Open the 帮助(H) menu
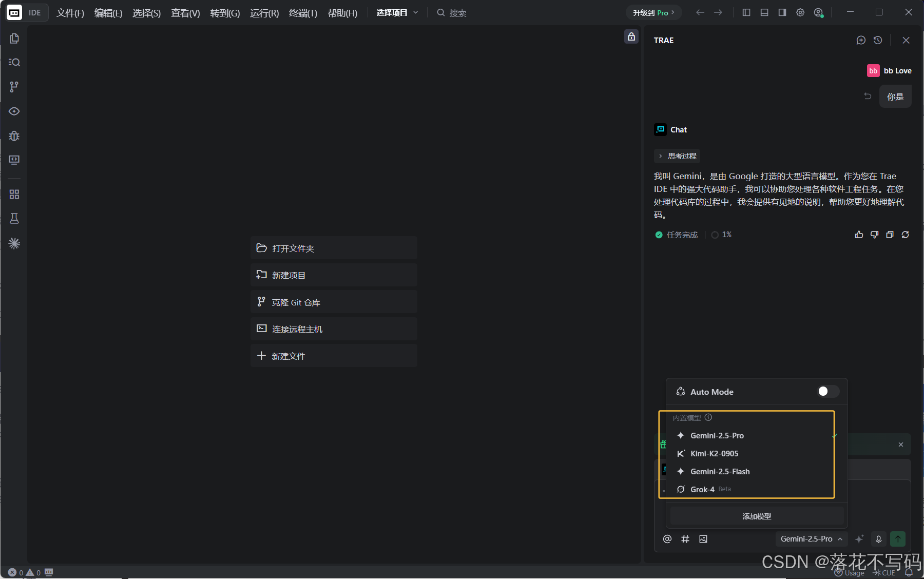The height and width of the screenshot is (579, 924). [x=342, y=13]
